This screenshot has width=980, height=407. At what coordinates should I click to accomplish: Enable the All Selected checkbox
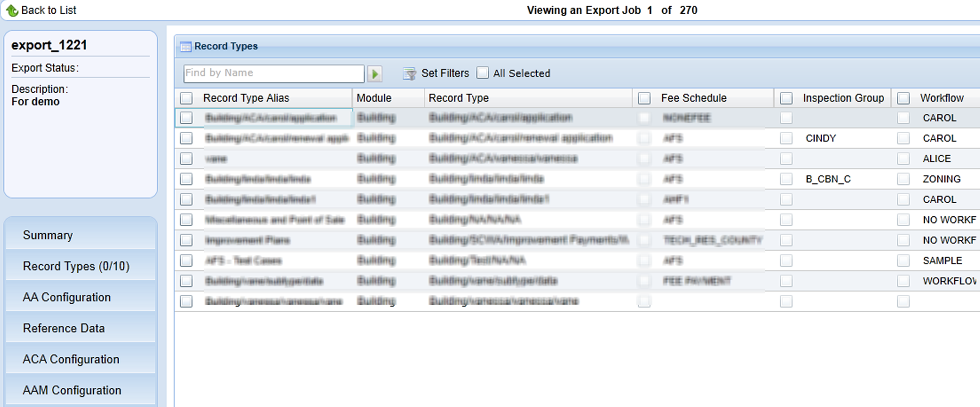(483, 73)
